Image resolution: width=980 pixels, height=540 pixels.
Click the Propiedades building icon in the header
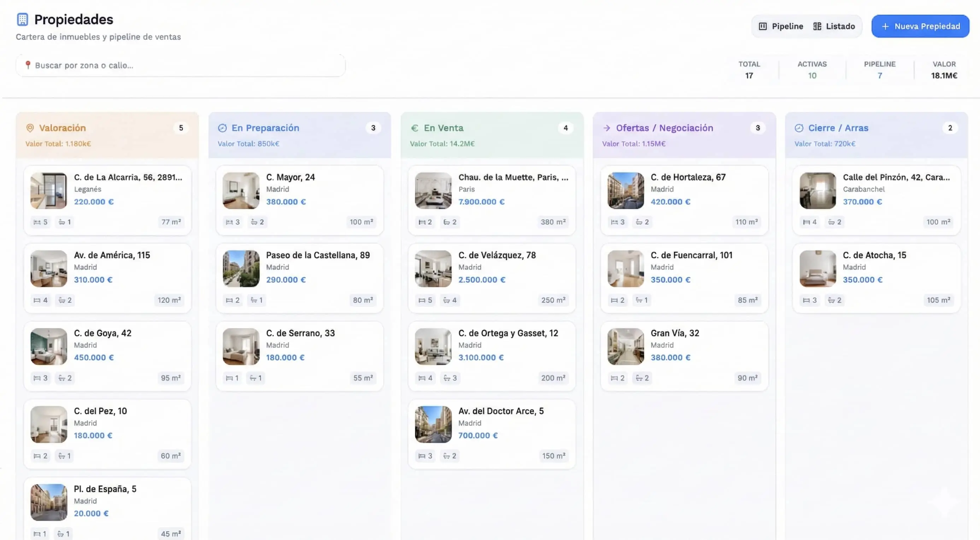pos(23,19)
